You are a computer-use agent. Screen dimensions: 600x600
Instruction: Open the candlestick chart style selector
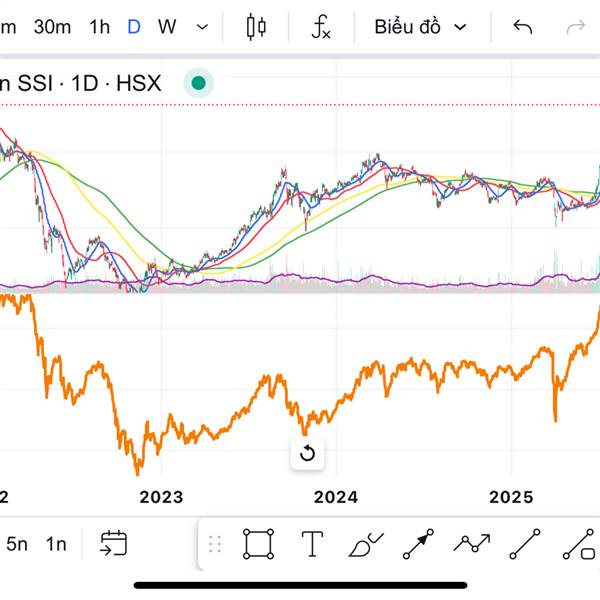pos(256,27)
